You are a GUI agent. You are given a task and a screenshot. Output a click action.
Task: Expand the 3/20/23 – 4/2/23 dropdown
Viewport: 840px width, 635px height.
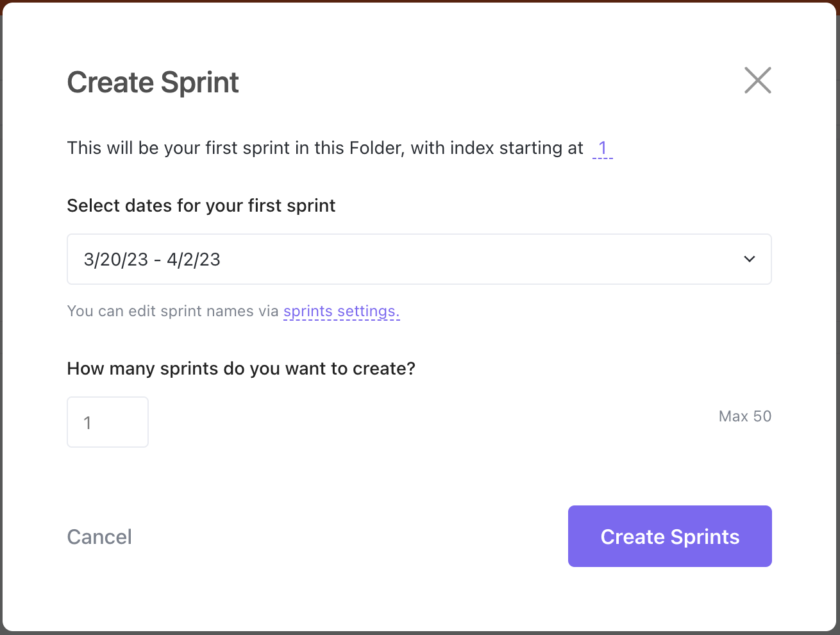point(419,259)
